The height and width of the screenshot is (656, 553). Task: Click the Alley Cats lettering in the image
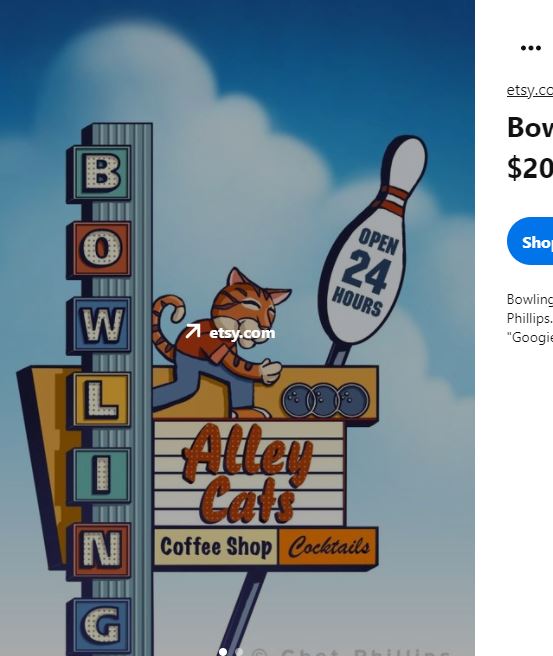[248, 473]
